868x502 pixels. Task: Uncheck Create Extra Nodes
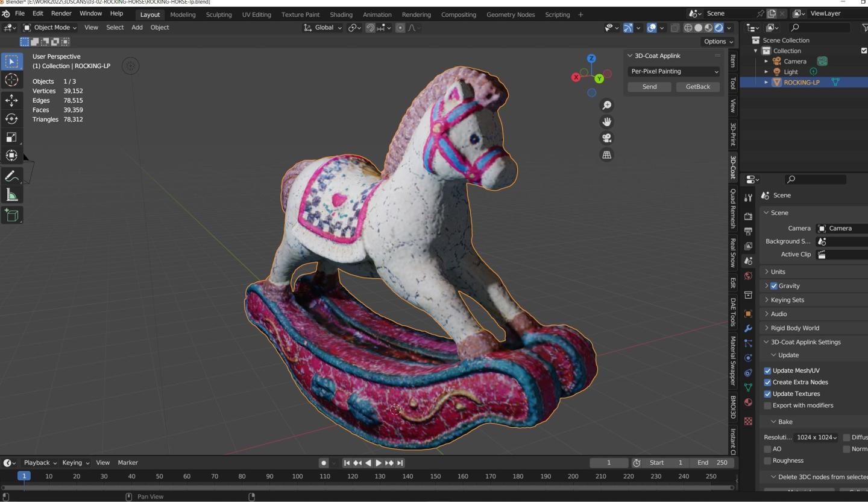[768, 382]
